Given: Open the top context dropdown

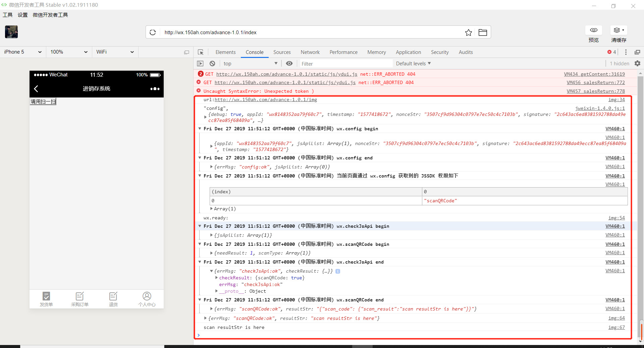Looking at the screenshot, I should pyautogui.click(x=251, y=64).
